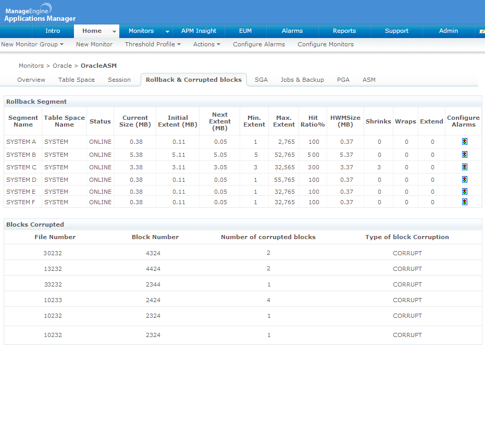Open the APM Insight menu tab
Screen dimensions: 485x448
[198, 31]
